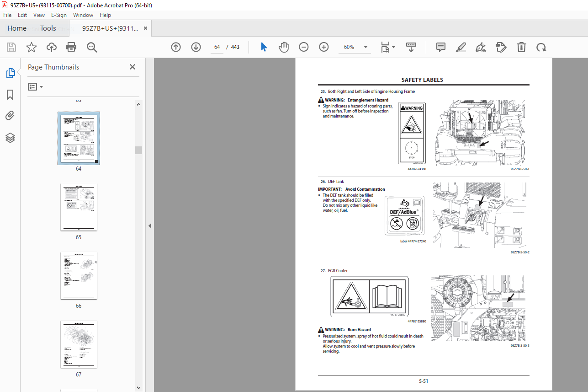Click the upload to cloud icon
The height and width of the screenshot is (392, 588).
coord(52,47)
